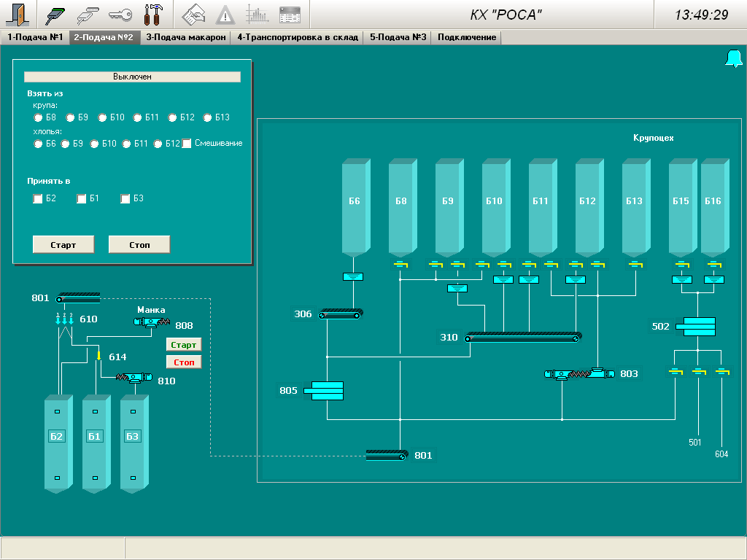Viewport: 747px width, 560px height.
Task: Check destination bin Б2
Action: (x=39, y=198)
